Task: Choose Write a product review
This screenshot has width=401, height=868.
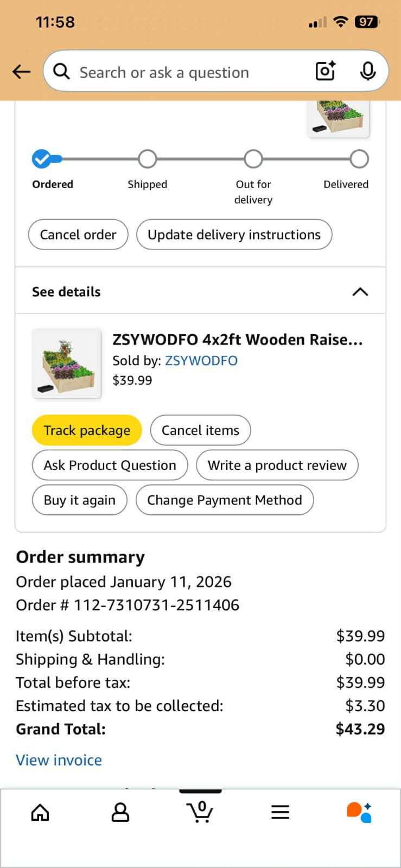Action: [277, 465]
